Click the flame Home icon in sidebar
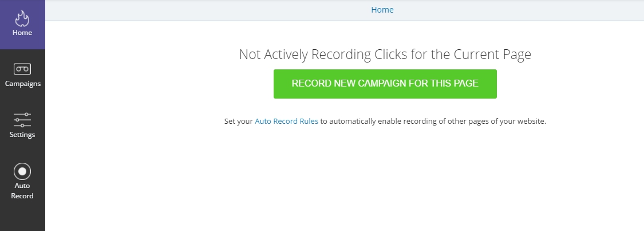 tap(22, 18)
